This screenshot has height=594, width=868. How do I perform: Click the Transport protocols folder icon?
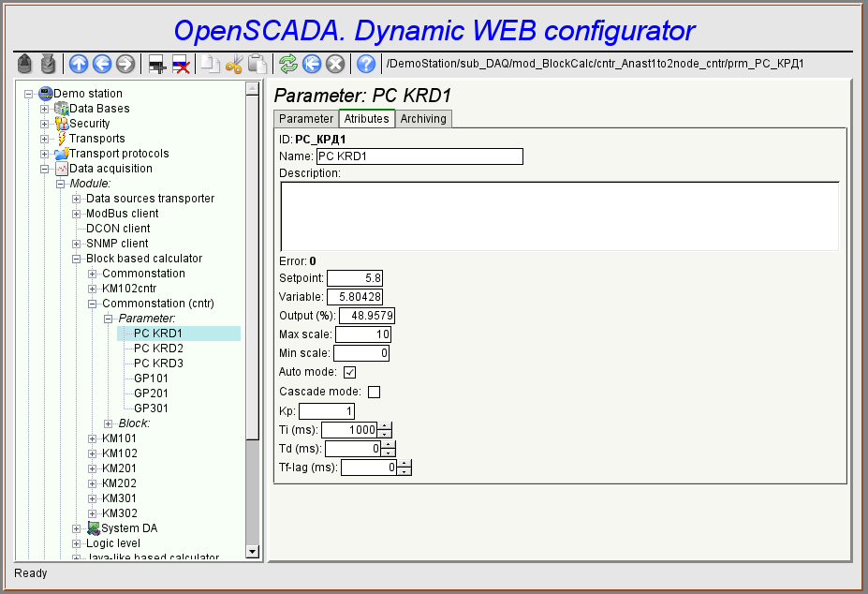click(x=62, y=153)
